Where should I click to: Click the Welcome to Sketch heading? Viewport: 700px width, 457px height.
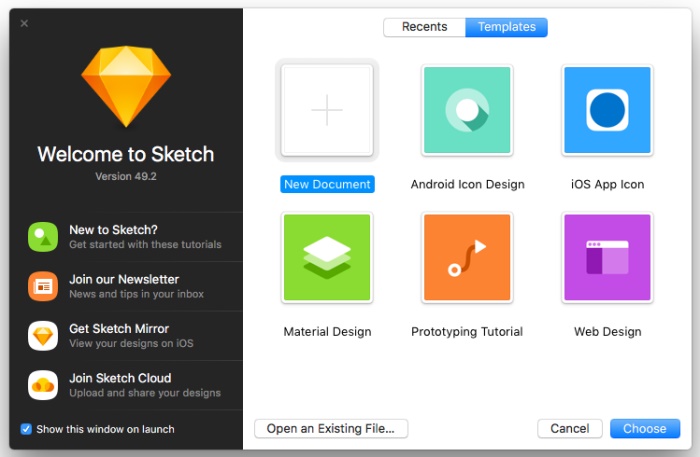coord(126,154)
